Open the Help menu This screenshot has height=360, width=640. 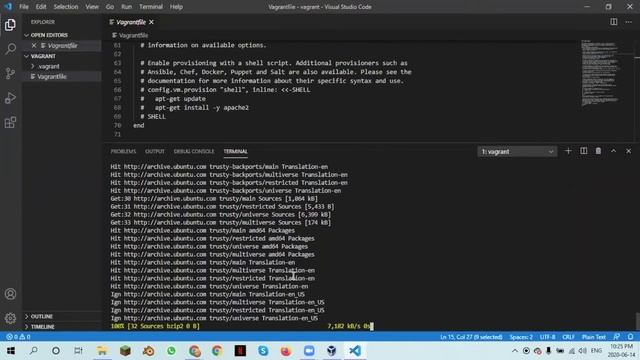click(x=176, y=7)
